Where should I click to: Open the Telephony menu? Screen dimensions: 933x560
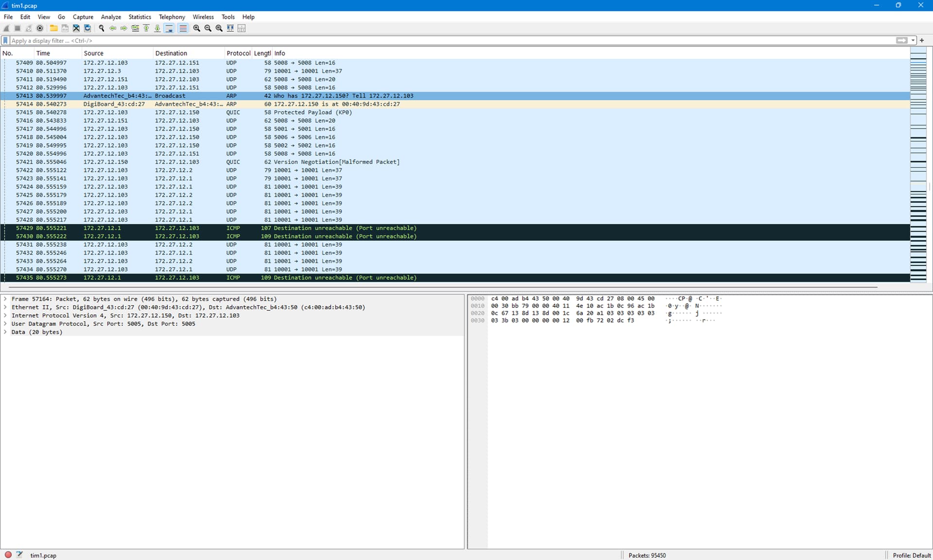pos(172,17)
